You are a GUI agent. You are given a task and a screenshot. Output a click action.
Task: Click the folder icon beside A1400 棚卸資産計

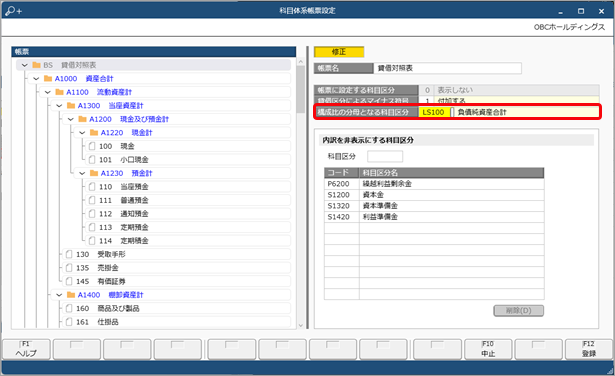coord(71,295)
